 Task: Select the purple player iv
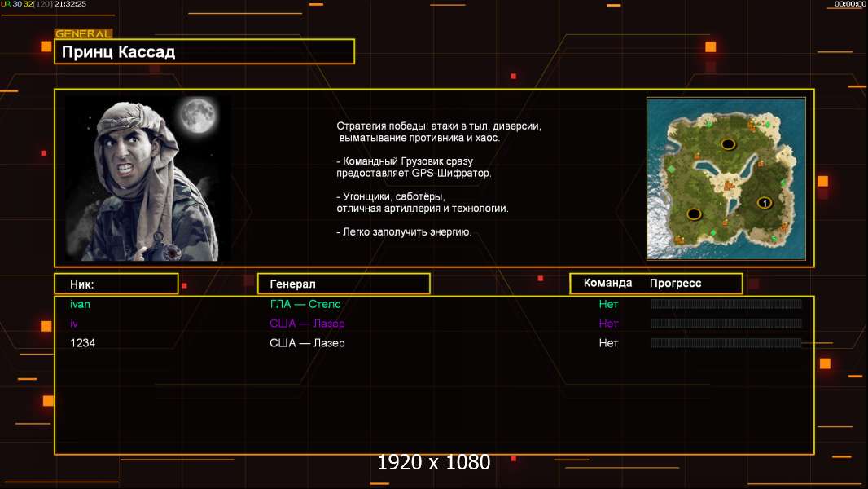74,324
